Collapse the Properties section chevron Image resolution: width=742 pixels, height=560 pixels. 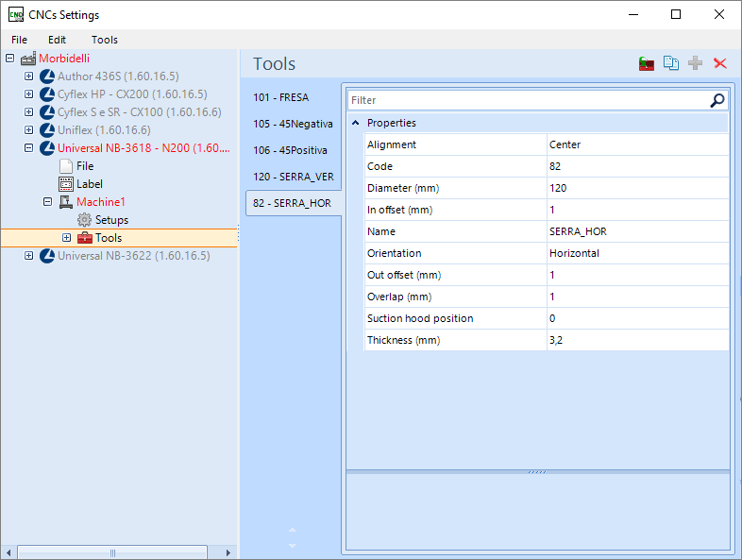(356, 123)
